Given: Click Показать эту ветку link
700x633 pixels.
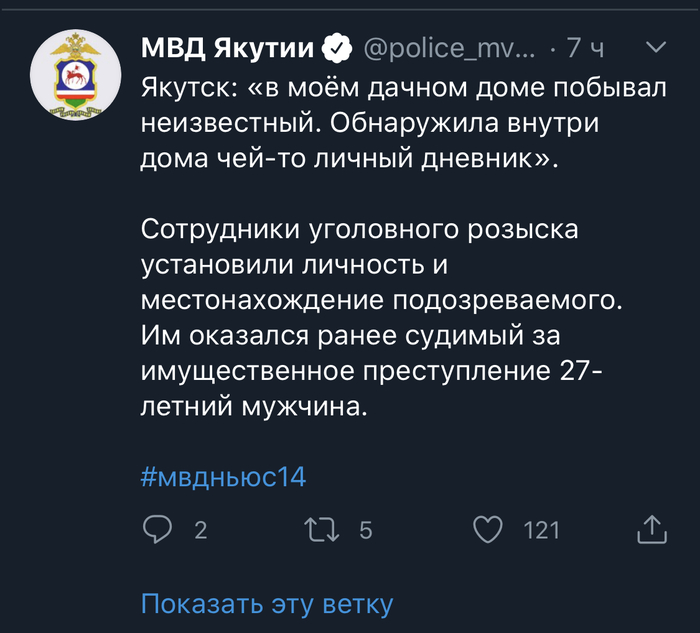Looking at the screenshot, I should click(x=267, y=604).
